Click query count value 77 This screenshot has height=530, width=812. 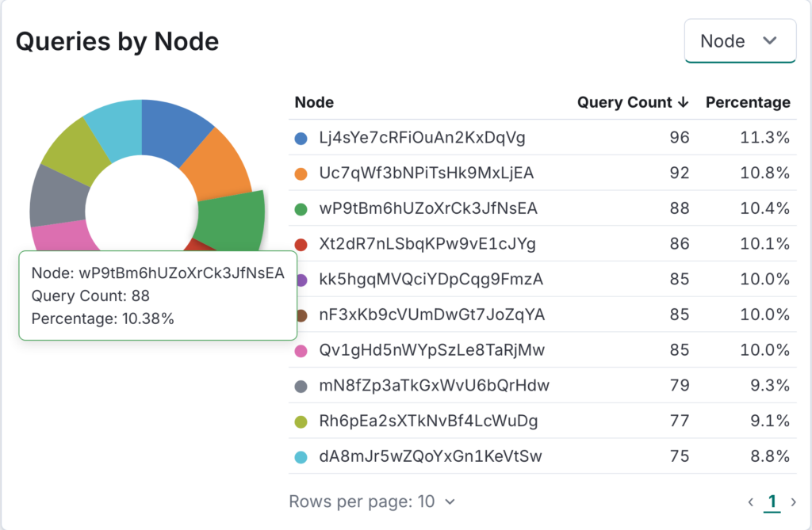[680, 421]
